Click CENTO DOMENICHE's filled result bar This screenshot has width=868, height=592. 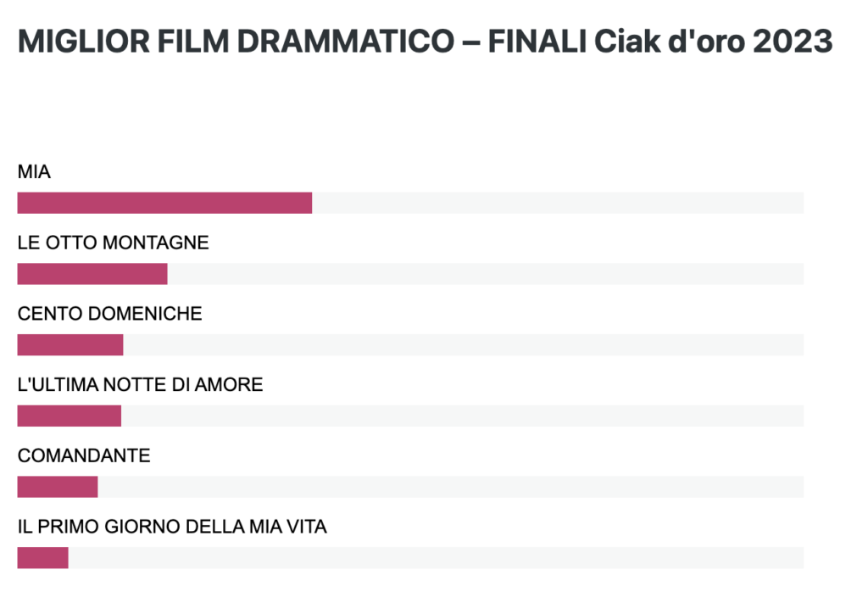[x=70, y=344]
